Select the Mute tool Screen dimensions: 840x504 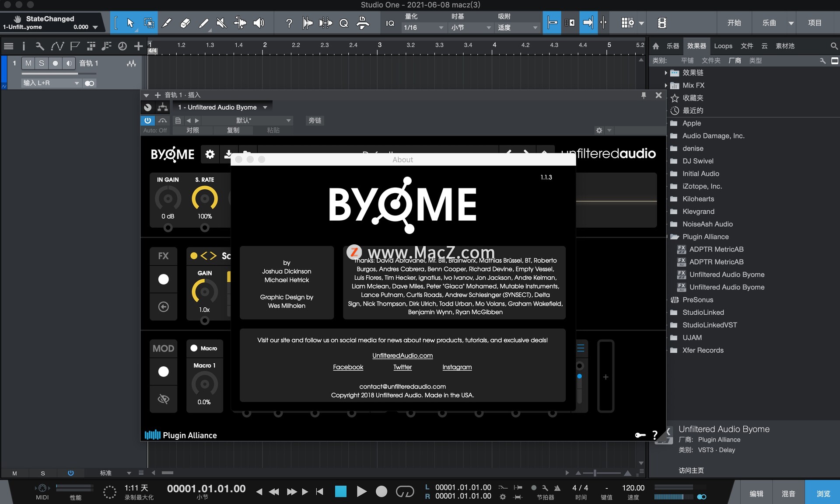click(222, 23)
